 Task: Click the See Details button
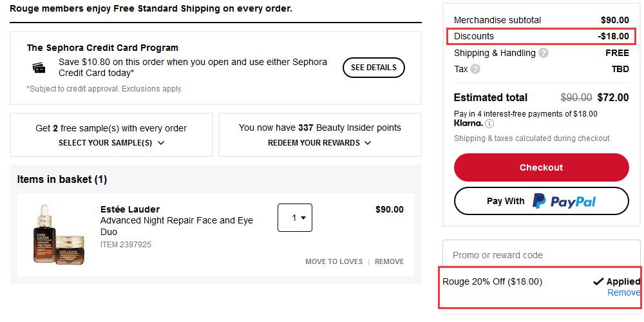coord(374,68)
